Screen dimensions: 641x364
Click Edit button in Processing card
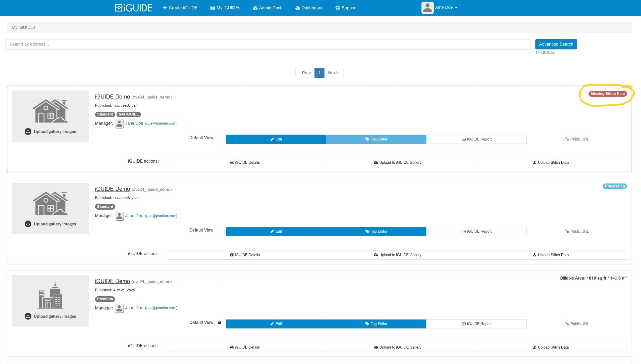[276, 231]
